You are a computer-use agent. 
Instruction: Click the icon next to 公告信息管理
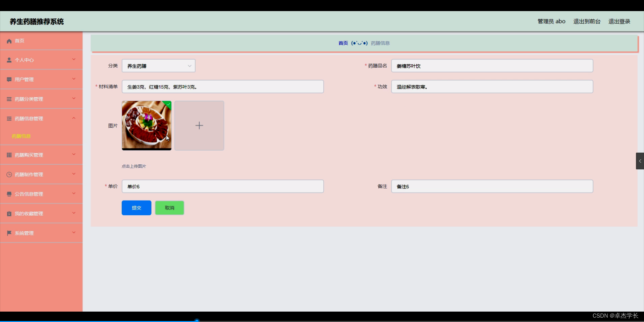(9, 194)
